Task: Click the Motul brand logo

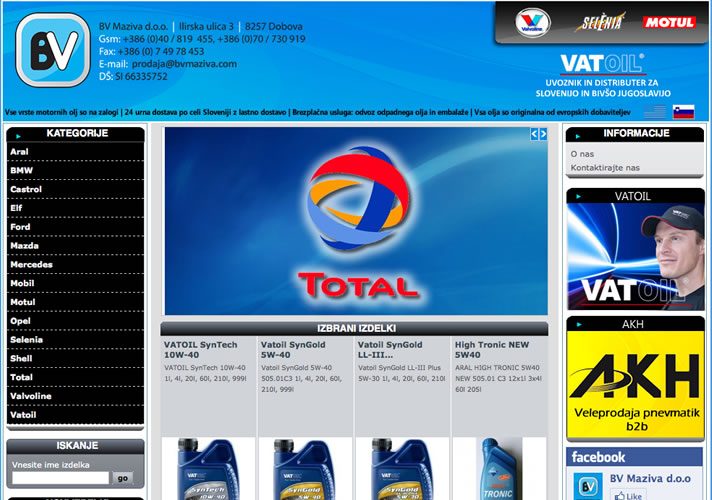Action: [x=669, y=22]
